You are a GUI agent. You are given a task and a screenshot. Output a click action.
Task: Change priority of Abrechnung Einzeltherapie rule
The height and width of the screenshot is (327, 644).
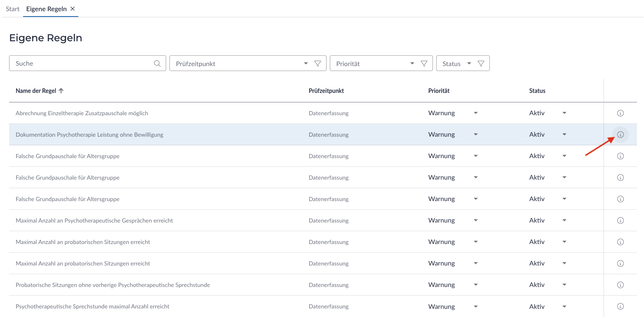[475, 113]
